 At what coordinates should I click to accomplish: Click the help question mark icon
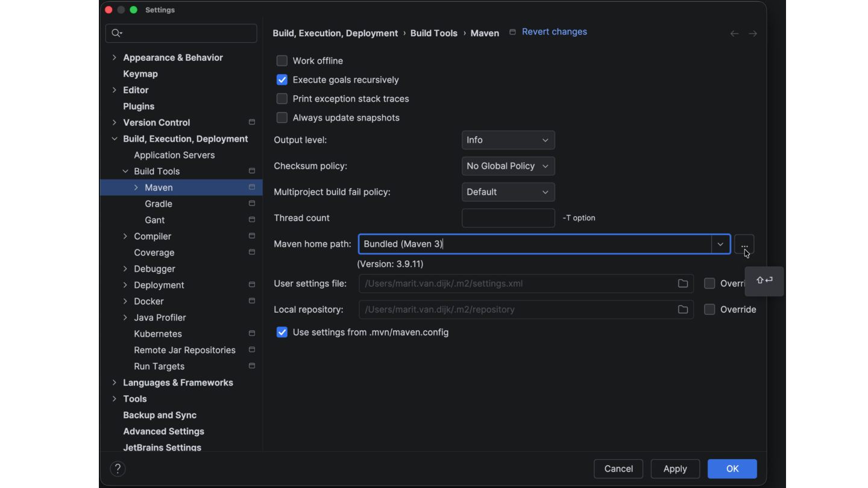coord(118,469)
